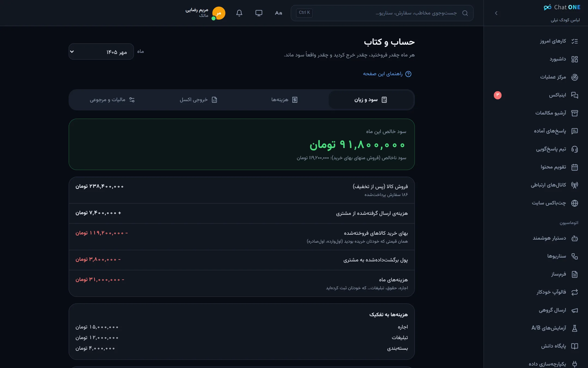Click the اینباکس chat bubbles icon
588x368 pixels.
tap(574, 95)
